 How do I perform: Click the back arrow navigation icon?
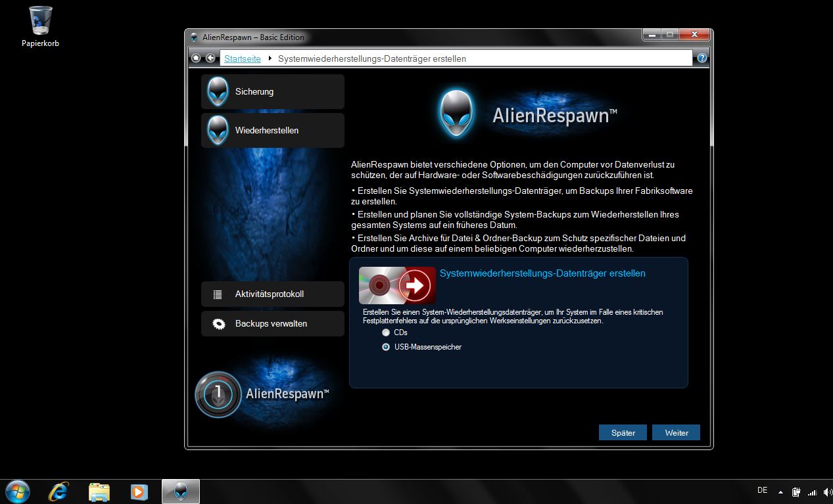210,58
